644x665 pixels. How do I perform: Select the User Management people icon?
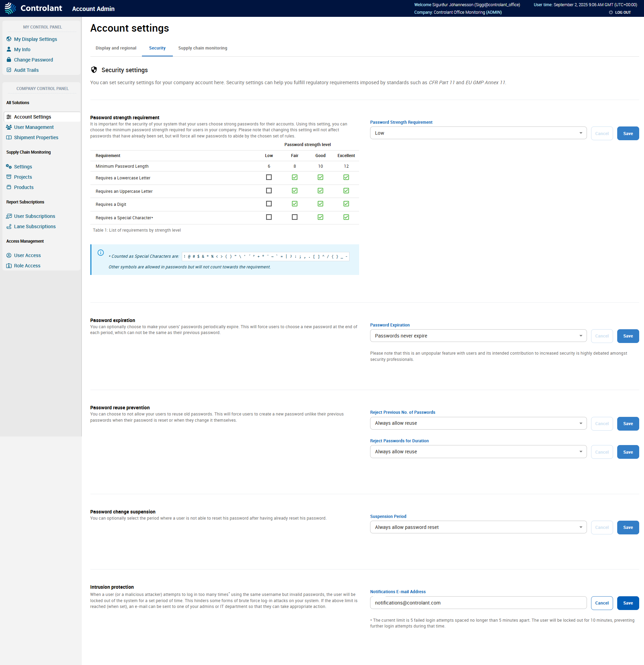9,127
